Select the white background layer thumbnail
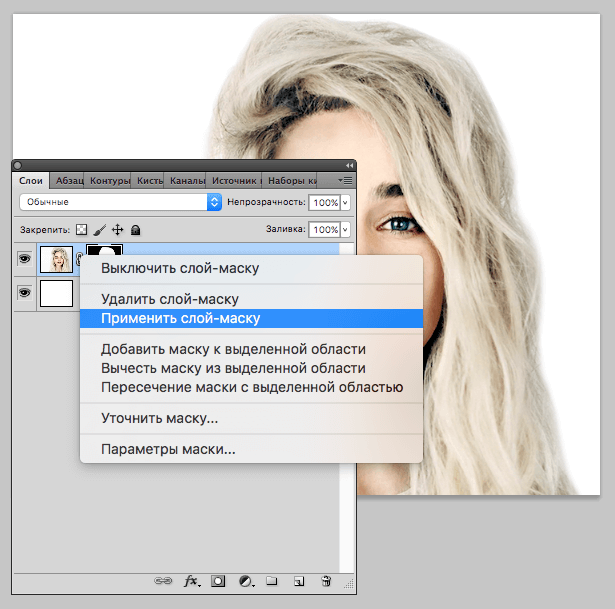This screenshot has width=615, height=609. (x=56, y=293)
